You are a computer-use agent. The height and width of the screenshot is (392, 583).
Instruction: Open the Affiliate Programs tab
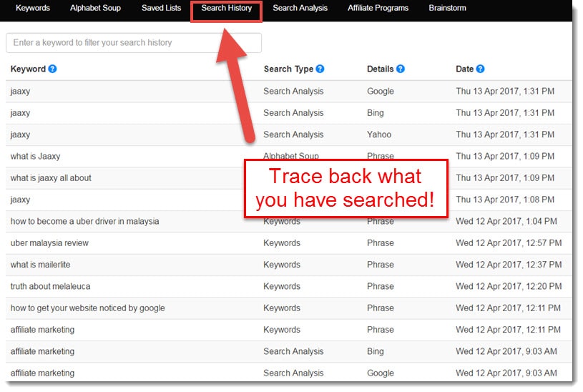coord(378,8)
